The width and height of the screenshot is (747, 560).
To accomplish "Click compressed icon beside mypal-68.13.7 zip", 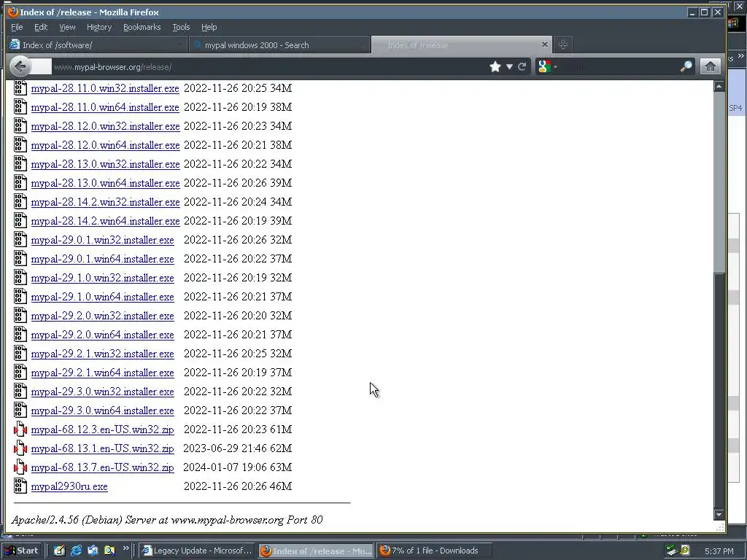I will (x=20, y=467).
